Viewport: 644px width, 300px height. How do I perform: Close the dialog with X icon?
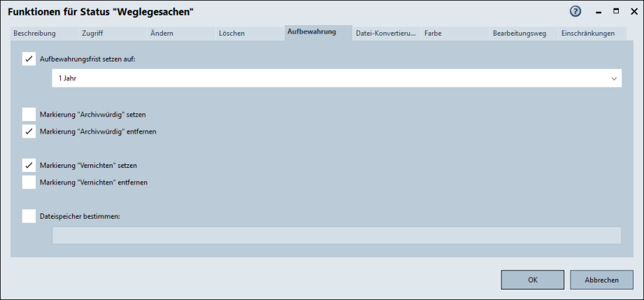632,12
